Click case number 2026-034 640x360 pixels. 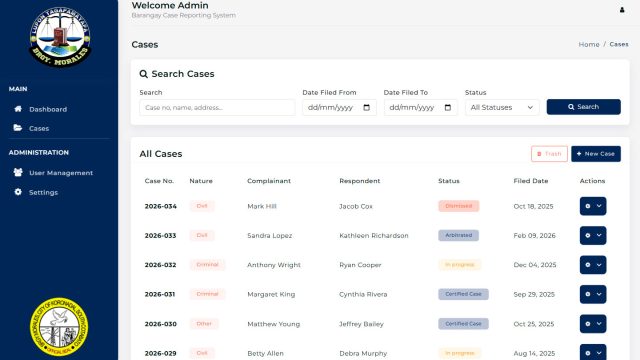pyautogui.click(x=160, y=206)
